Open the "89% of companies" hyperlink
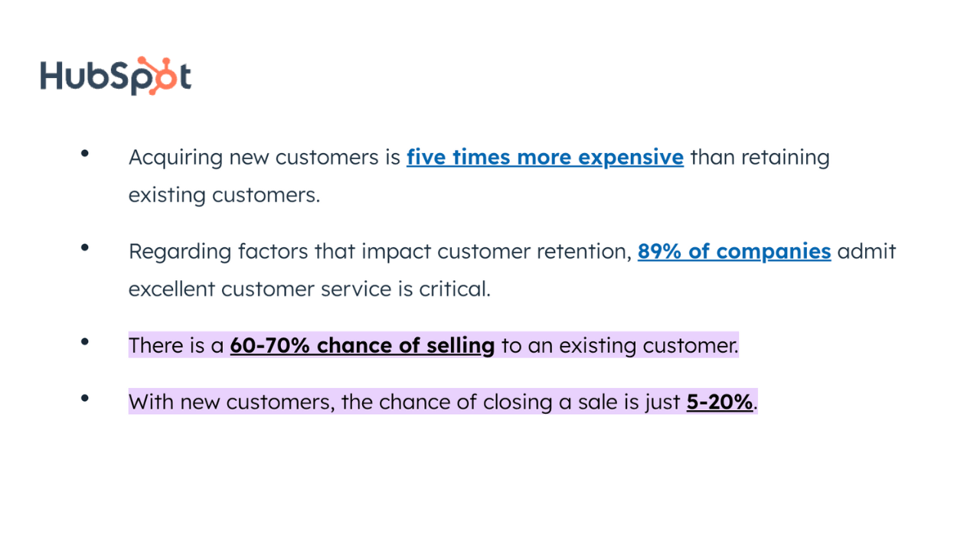This screenshot has width=980, height=551. click(734, 251)
